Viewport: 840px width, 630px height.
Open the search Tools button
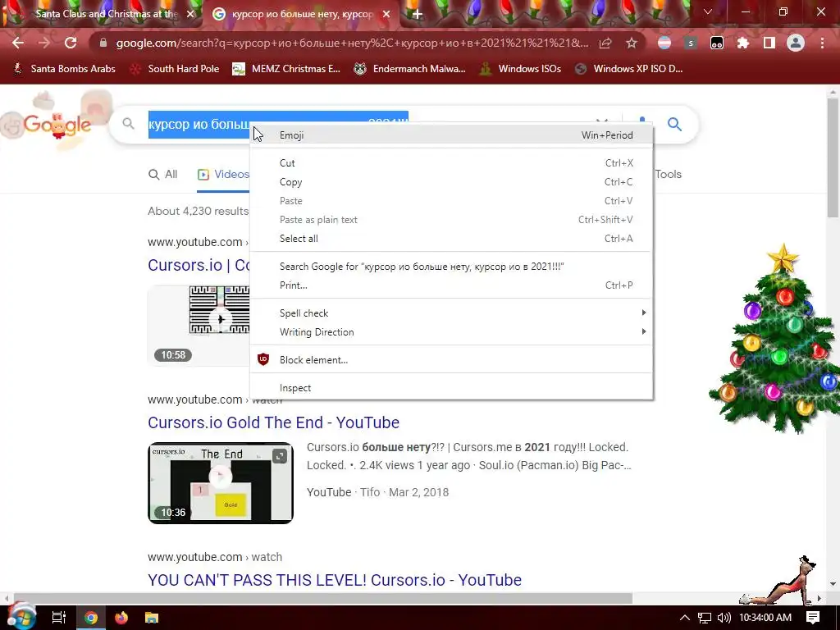(x=668, y=174)
